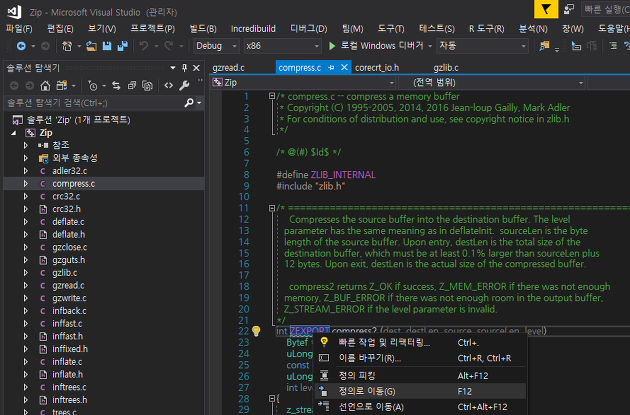Viewport: 630px width, 415px height.
Task: Open the x86 platform dropdown
Action: pyautogui.click(x=282, y=46)
